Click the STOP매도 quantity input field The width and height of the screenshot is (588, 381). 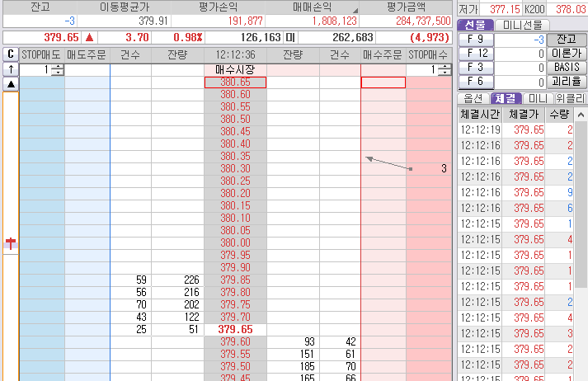click(x=35, y=69)
